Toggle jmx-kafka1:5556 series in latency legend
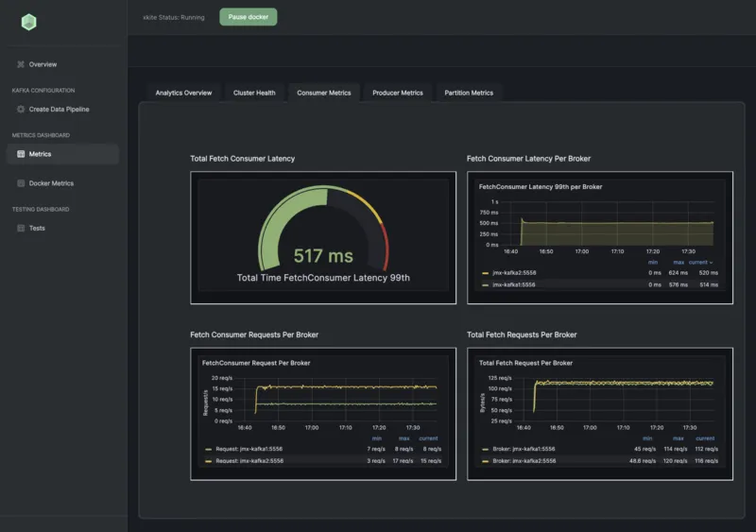The height and width of the screenshot is (532, 756). tap(513, 284)
